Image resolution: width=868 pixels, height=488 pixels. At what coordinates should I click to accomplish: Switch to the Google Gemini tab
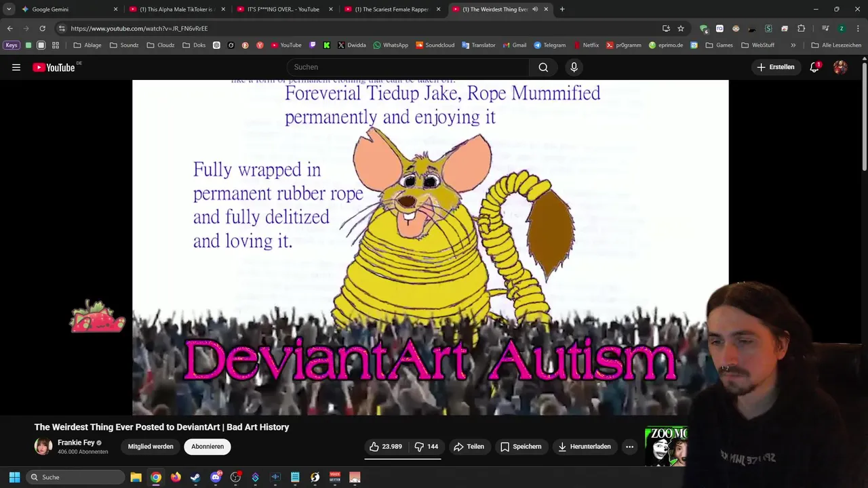coord(69,9)
